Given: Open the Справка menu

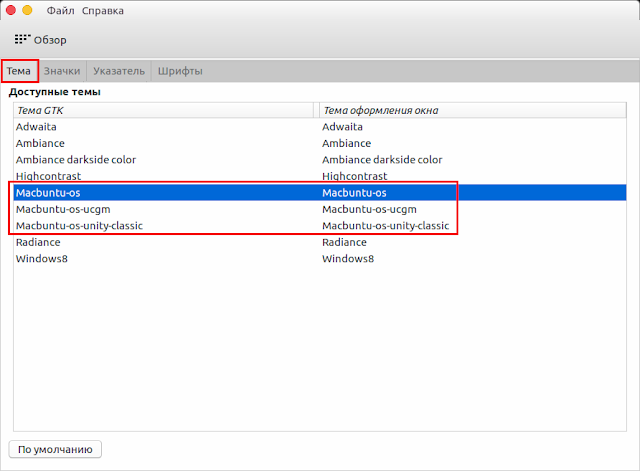Looking at the screenshot, I should [x=102, y=11].
